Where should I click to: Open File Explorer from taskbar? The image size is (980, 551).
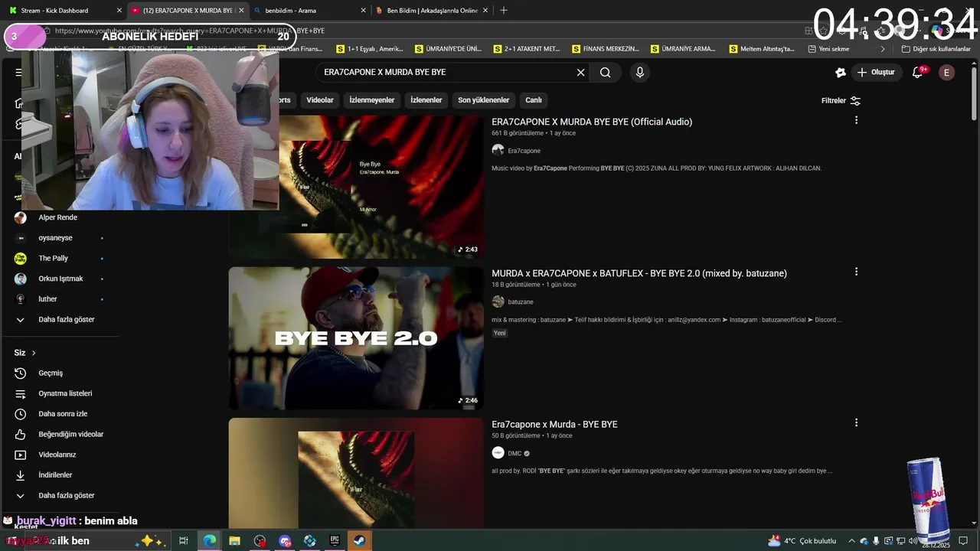pyautogui.click(x=234, y=540)
